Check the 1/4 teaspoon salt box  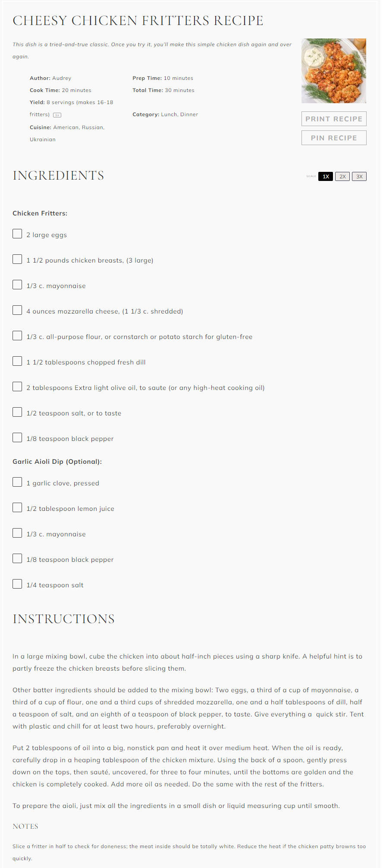[x=17, y=584]
